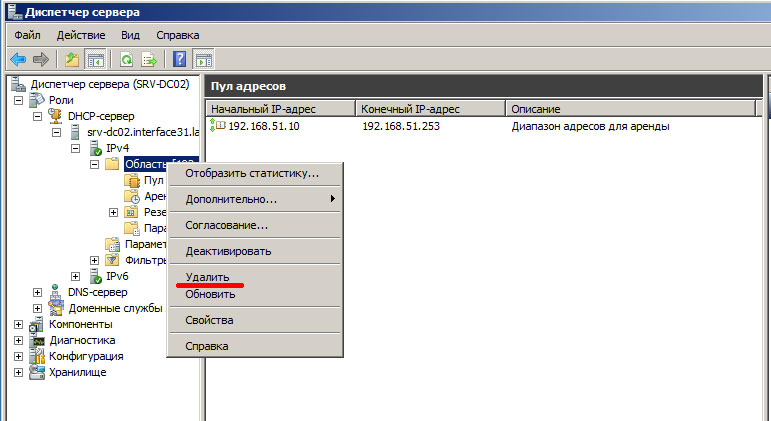Expand the Хранилище node
This screenshot has width=771, height=421.
click(x=19, y=372)
